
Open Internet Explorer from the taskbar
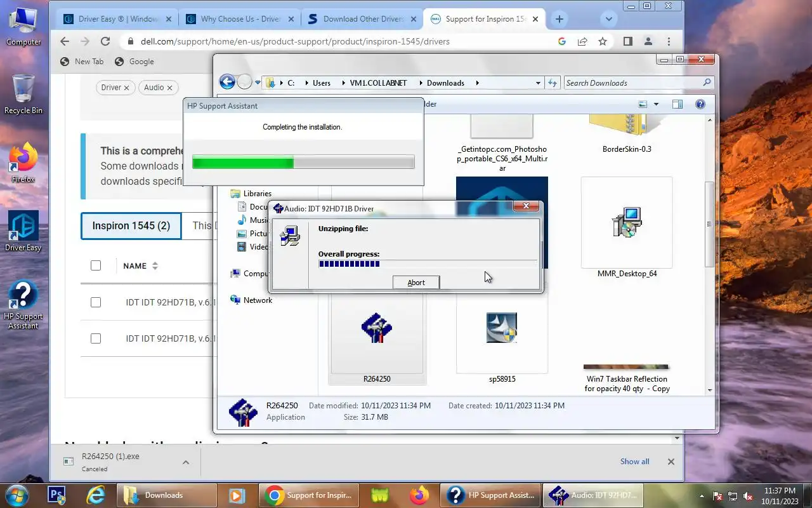(96, 495)
